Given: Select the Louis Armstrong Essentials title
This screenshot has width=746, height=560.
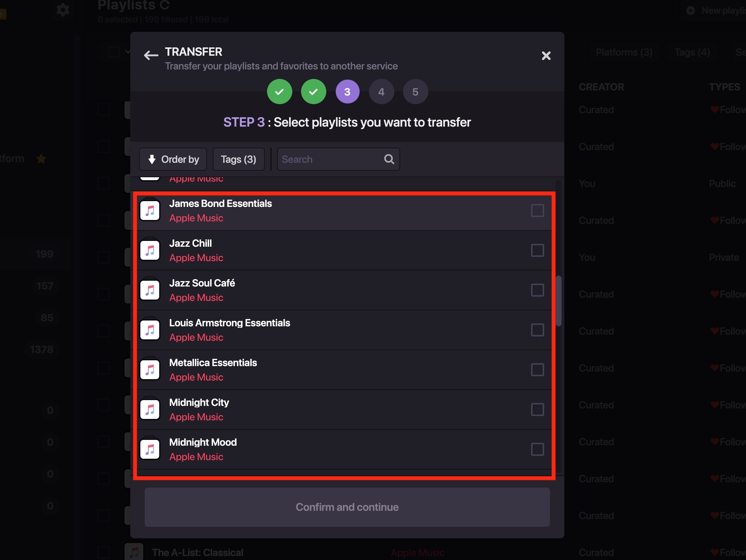Looking at the screenshot, I should click(229, 323).
